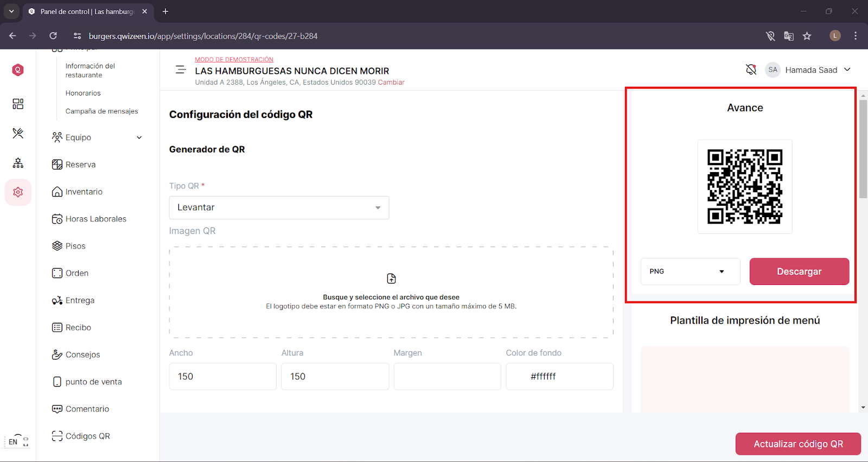The width and height of the screenshot is (868, 462).
Task: Click the Recibo receipt icon
Action: click(57, 327)
